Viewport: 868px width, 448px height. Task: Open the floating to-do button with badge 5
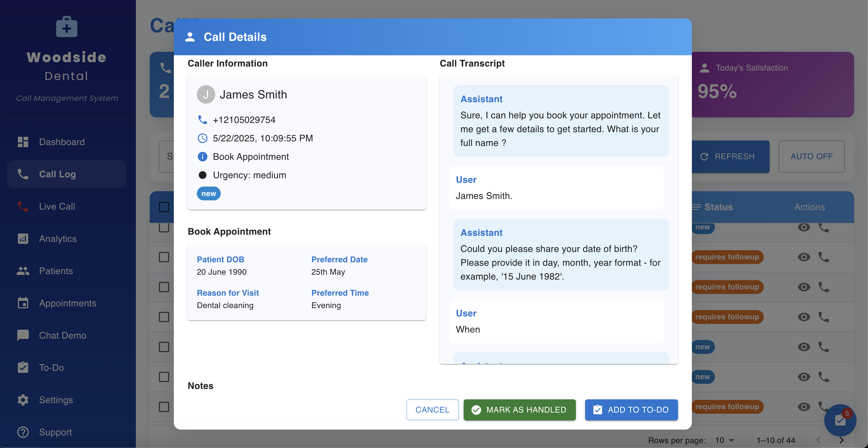coord(840,420)
